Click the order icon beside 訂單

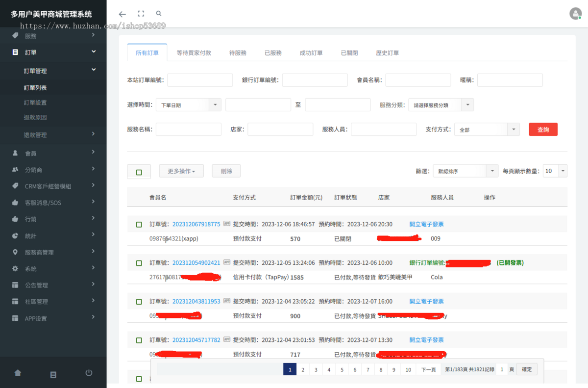15,52
